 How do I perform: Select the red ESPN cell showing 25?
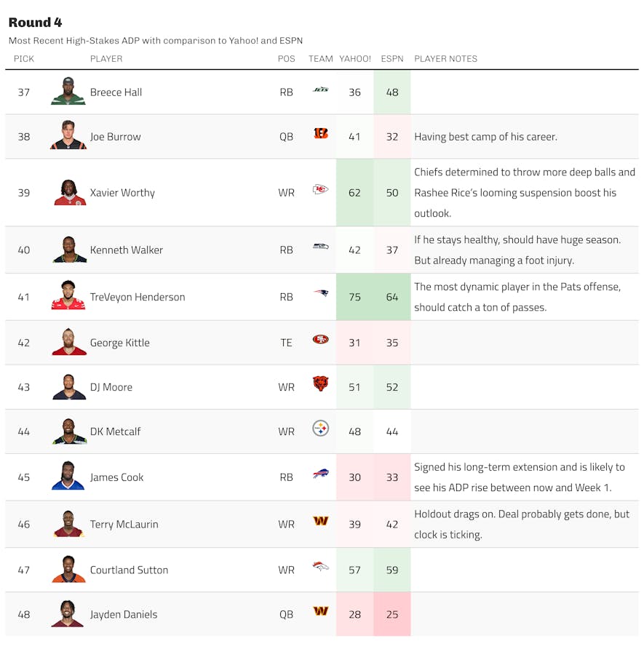(392, 614)
